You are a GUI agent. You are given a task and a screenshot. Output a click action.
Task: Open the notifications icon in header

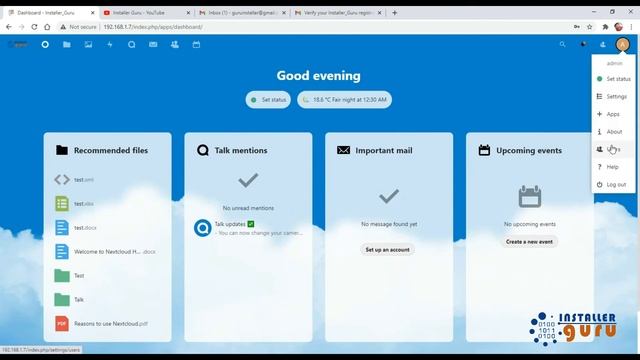[584, 44]
